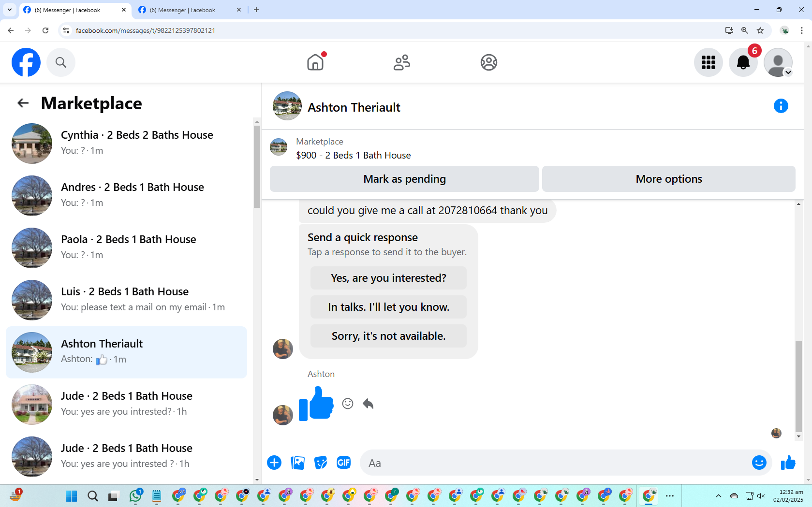Open Jude chat 'yes are you intrested?'

127,404
